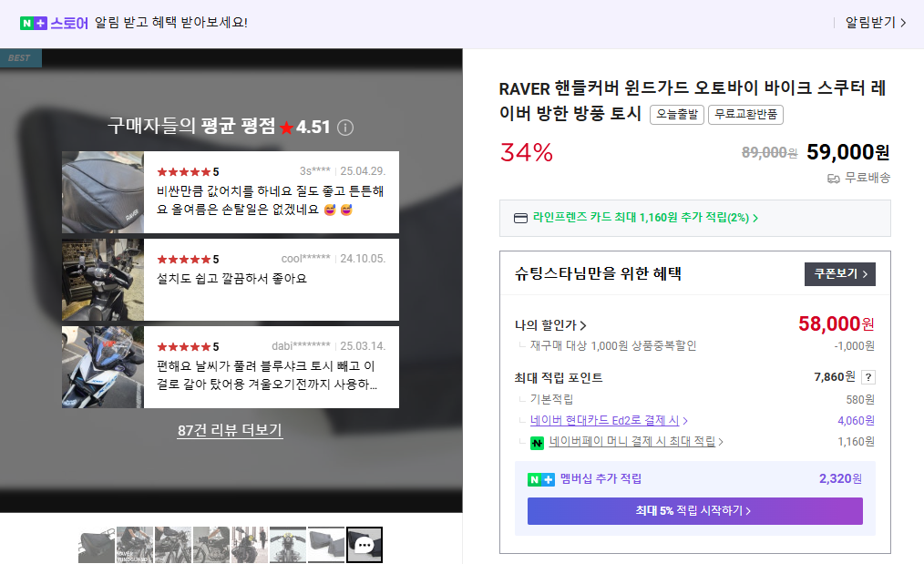
Task: Expand 나의 할인가 details
Action: 550,325
